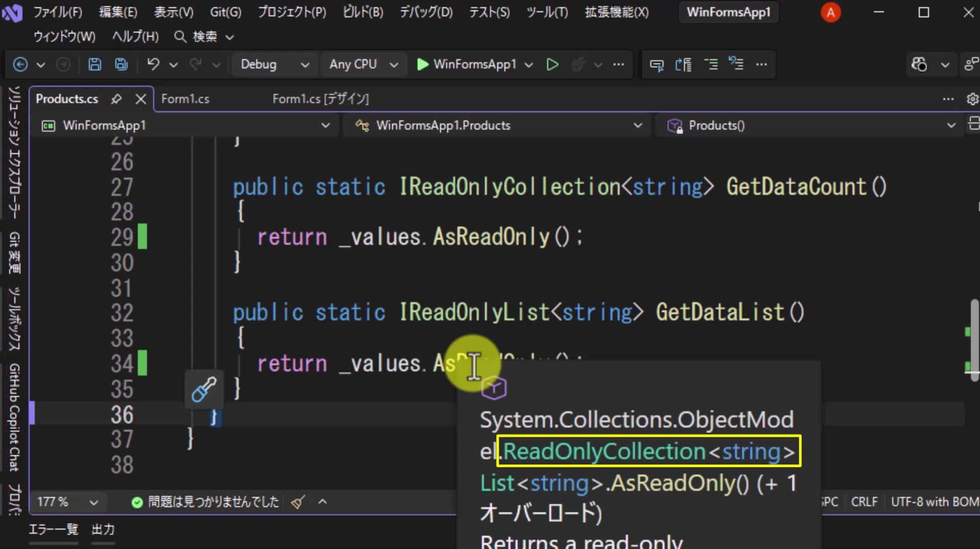980x549 pixels.
Task: Click line number 32 in the gutter
Action: [x=122, y=313]
